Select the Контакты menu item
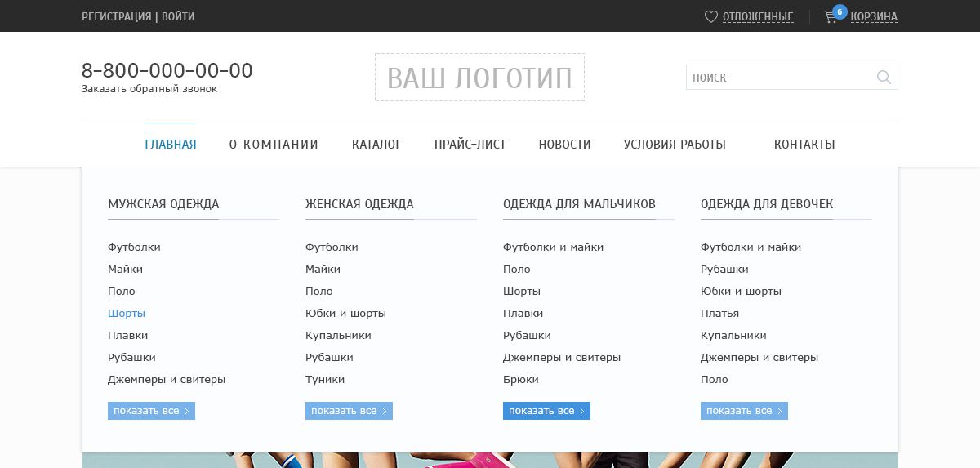 click(804, 145)
